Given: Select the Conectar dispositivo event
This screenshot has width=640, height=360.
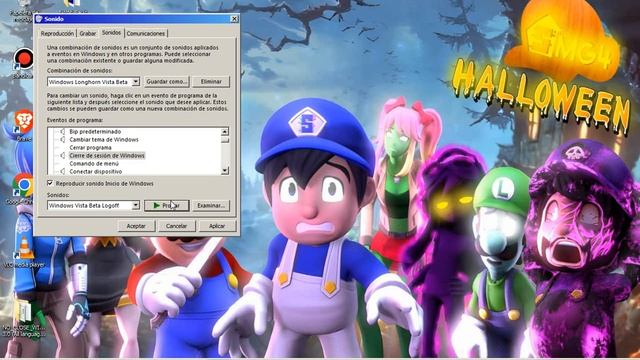Looking at the screenshot, I should click(96, 171).
